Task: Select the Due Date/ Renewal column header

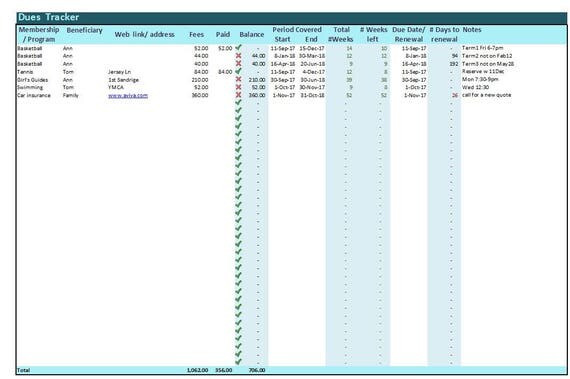Action: click(x=409, y=34)
